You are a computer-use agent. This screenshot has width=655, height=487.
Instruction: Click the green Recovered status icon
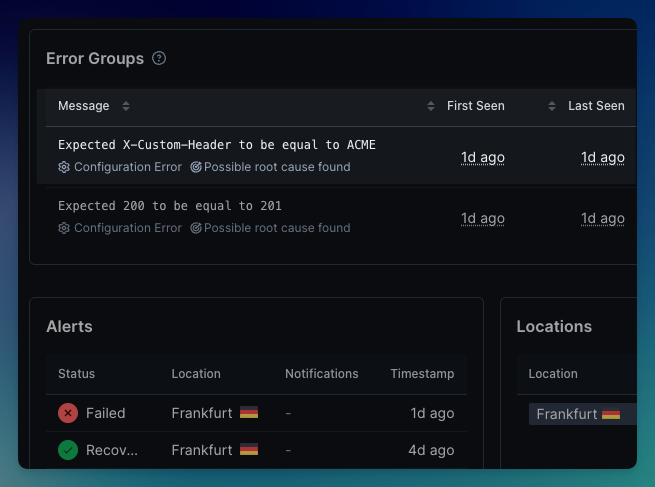[x=68, y=450]
